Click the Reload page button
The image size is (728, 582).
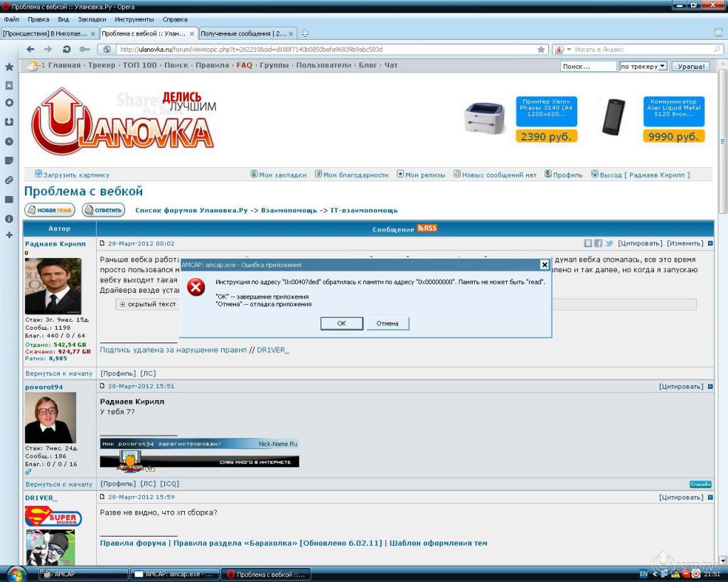click(66, 49)
